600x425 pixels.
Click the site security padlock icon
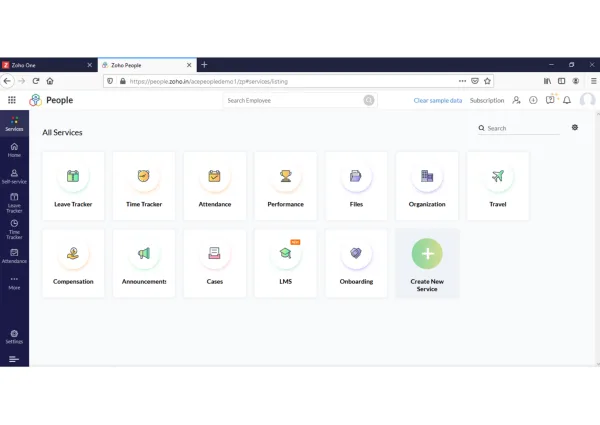pyautogui.click(x=123, y=81)
